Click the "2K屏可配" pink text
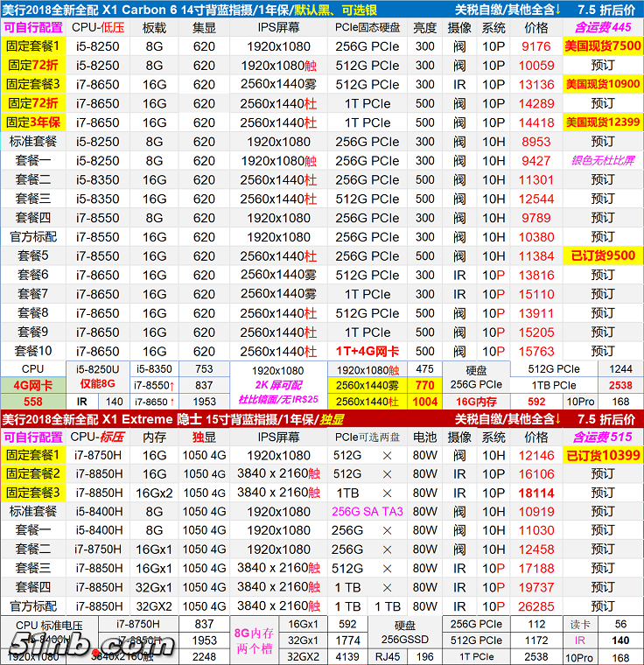 point(278,385)
